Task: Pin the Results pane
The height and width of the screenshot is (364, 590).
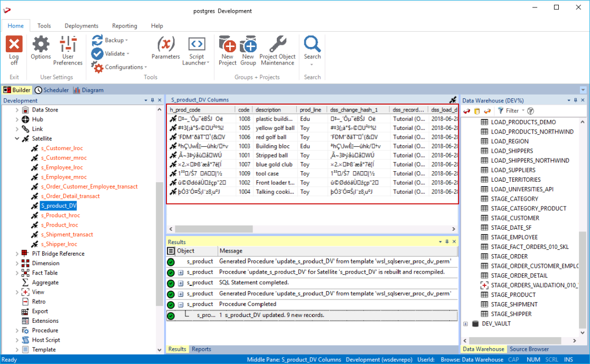Action: coord(447,242)
